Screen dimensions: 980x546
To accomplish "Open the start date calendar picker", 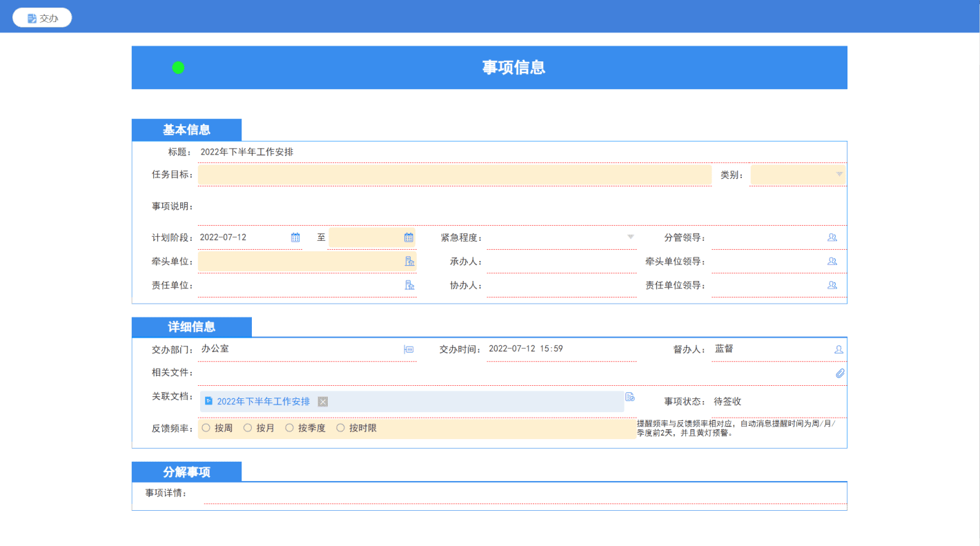I will click(x=295, y=237).
